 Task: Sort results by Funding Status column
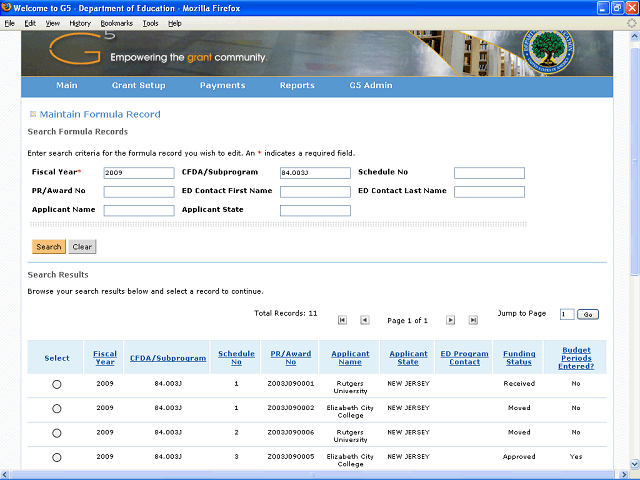pyautogui.click(x=518, y=357)
